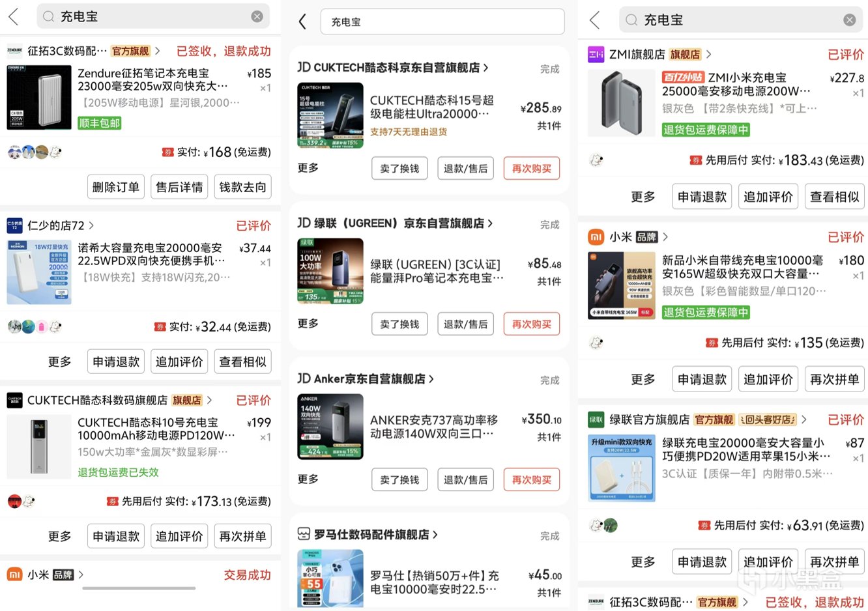
Task: Tap the 券 coupon icon beside 实付 ¥168
Action: pos(167,152)
